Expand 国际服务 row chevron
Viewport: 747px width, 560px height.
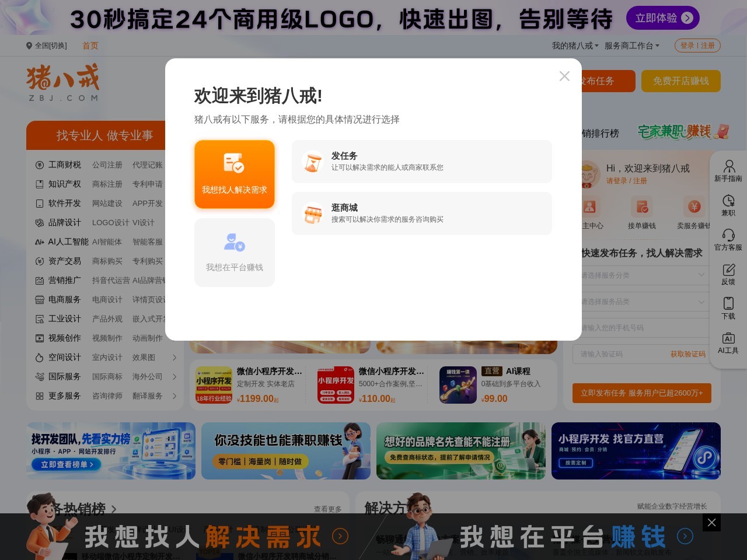[174, 377]
